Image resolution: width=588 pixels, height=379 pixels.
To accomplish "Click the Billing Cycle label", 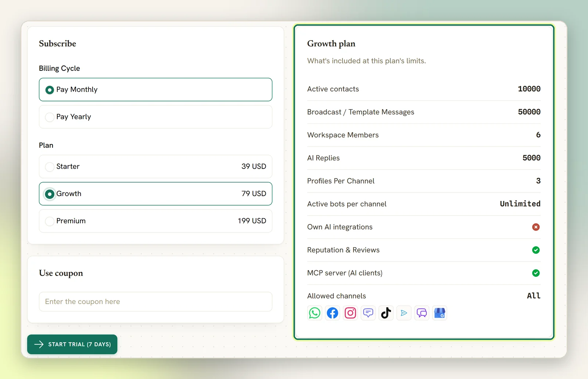I will [60, 68].
